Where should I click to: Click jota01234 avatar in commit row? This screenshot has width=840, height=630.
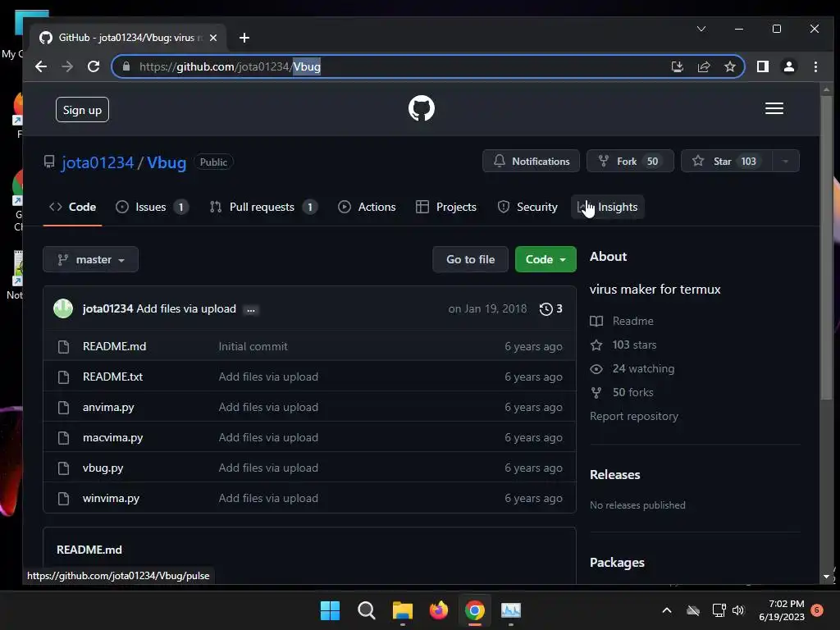[x=63, y=308]
